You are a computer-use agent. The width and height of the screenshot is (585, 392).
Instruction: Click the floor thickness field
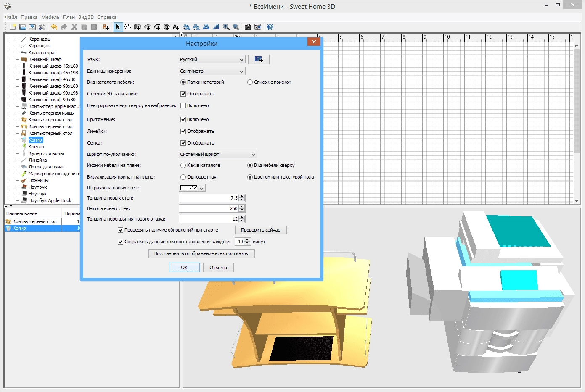pyautogui.click(x=209, y=219)
